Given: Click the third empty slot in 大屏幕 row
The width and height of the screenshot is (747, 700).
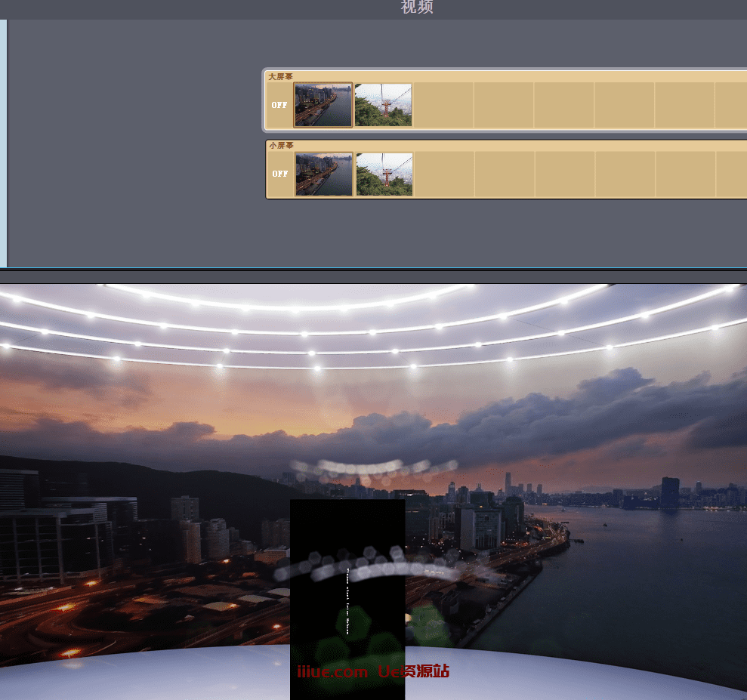Looking at the screenshot, I should click(x=443, y=105).
